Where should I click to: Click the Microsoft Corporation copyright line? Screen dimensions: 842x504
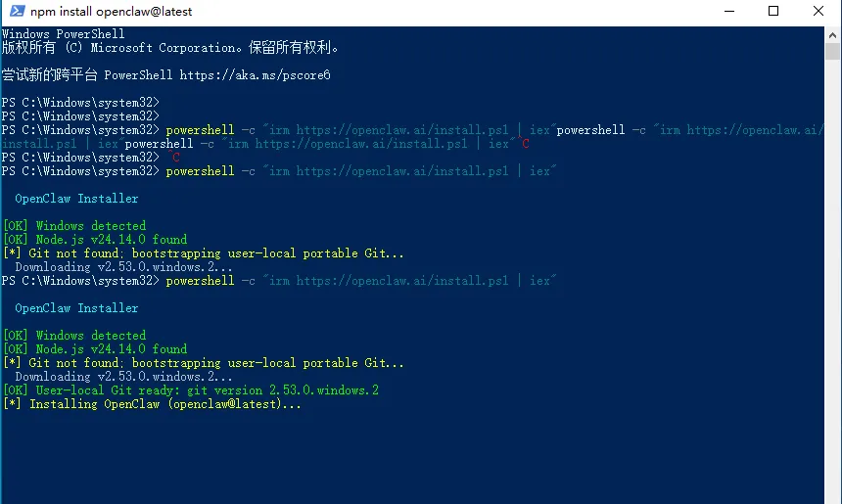pyautogui.click(x=171, y=47)
